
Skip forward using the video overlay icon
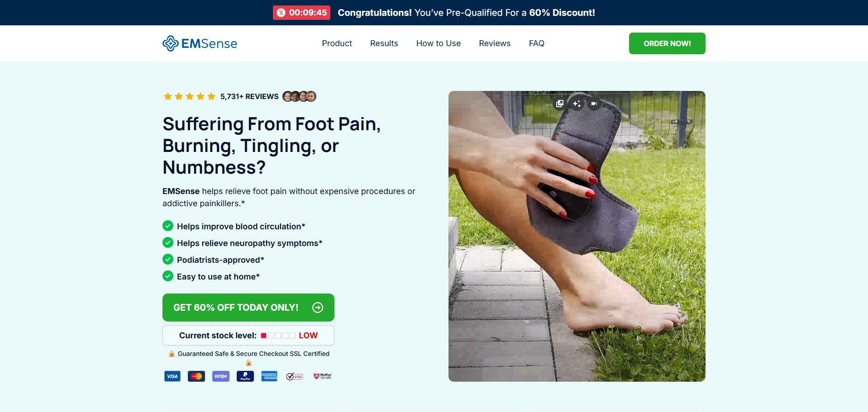[594, 104]
